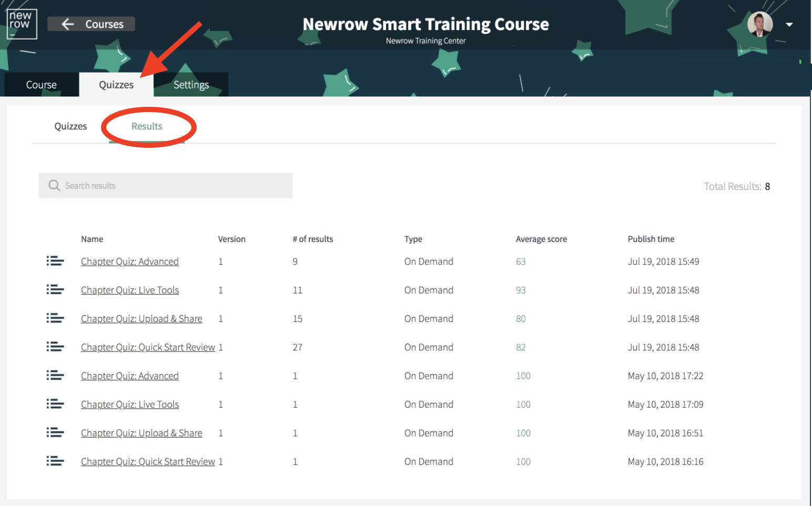Open Chapter Quiz: Upload & Share with 15 results

point(141,318)
